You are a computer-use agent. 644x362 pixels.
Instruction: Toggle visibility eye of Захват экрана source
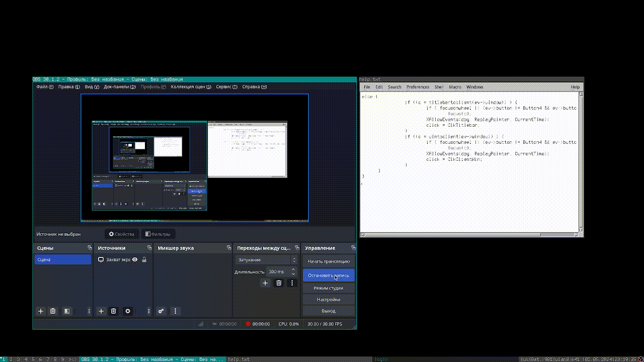[x=135, y=260]
